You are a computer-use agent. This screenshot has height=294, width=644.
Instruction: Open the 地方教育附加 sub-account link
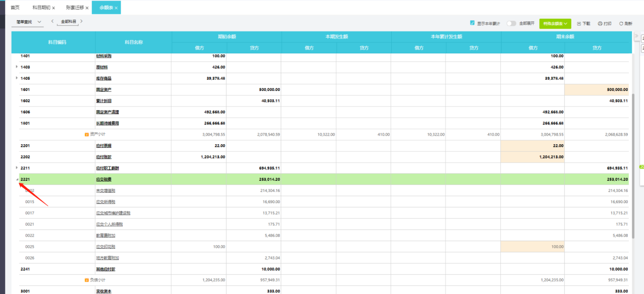(108, 257)
